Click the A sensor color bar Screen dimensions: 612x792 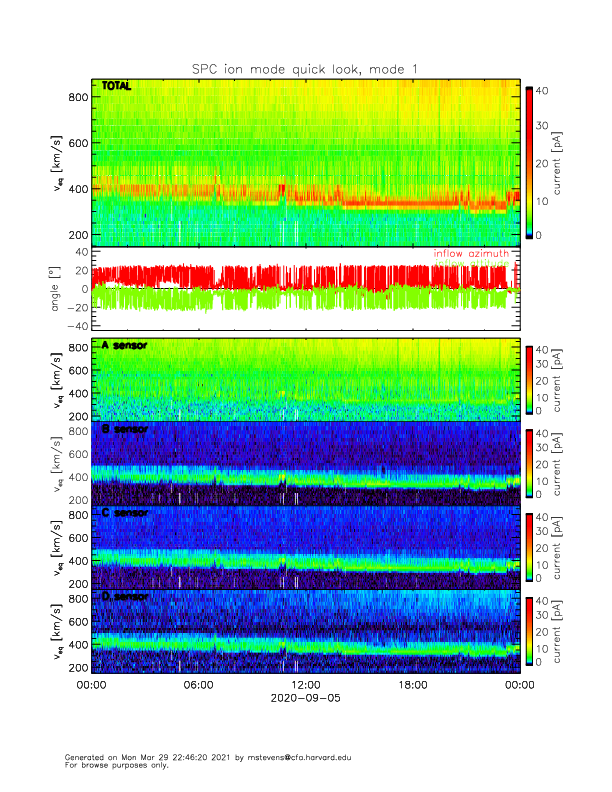click(x=529, y=378)
